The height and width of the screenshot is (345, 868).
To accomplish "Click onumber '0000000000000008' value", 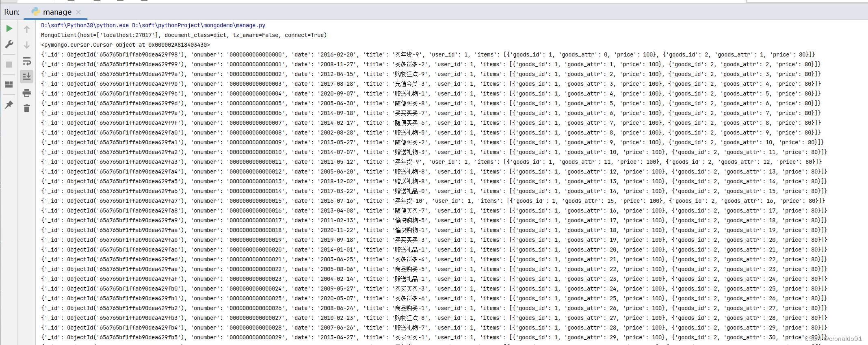I will tap(256, 132).
